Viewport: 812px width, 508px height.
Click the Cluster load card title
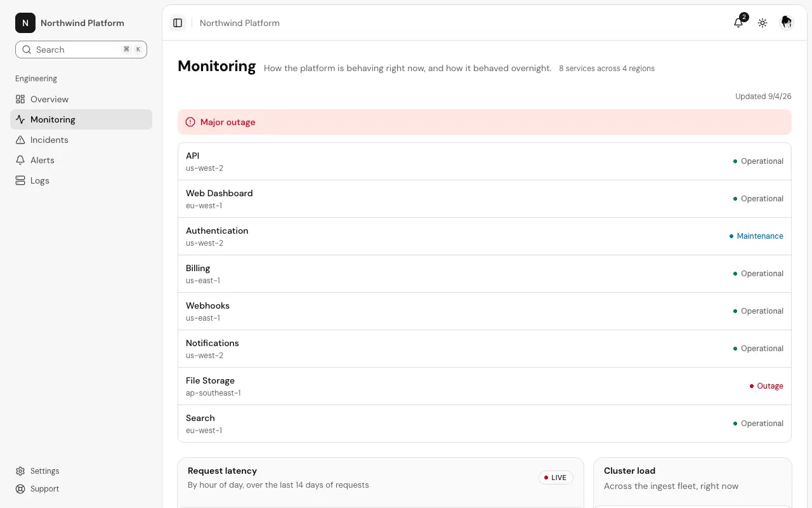[629, 471]
